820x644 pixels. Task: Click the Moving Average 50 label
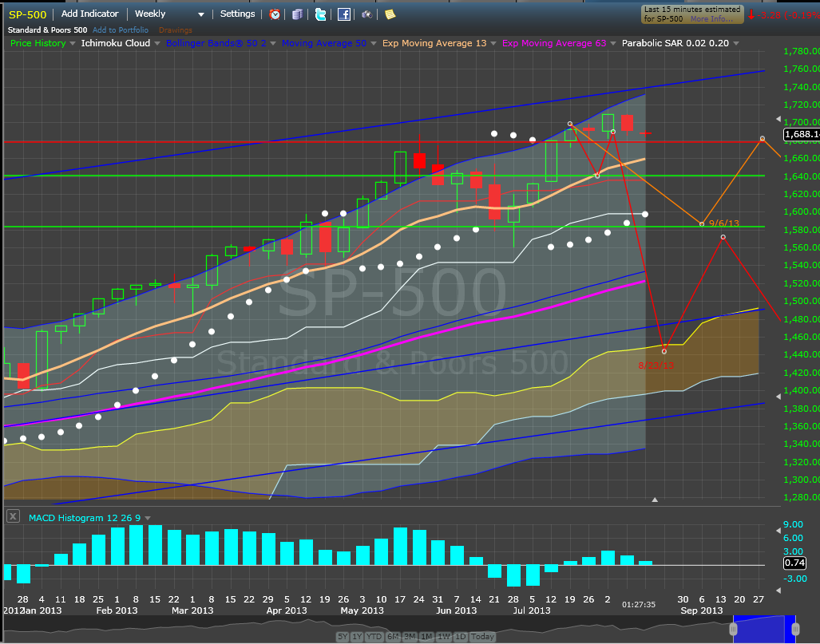(x=324, y=43)
